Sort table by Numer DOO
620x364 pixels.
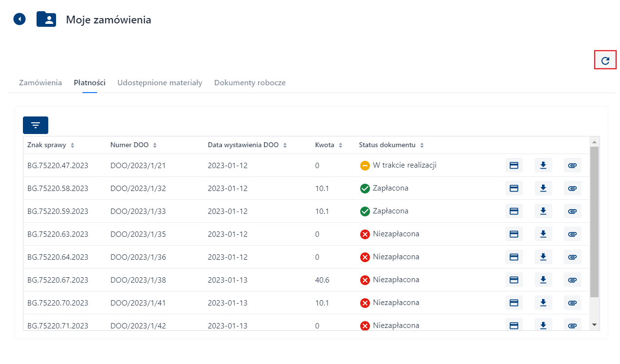point(155,145)
